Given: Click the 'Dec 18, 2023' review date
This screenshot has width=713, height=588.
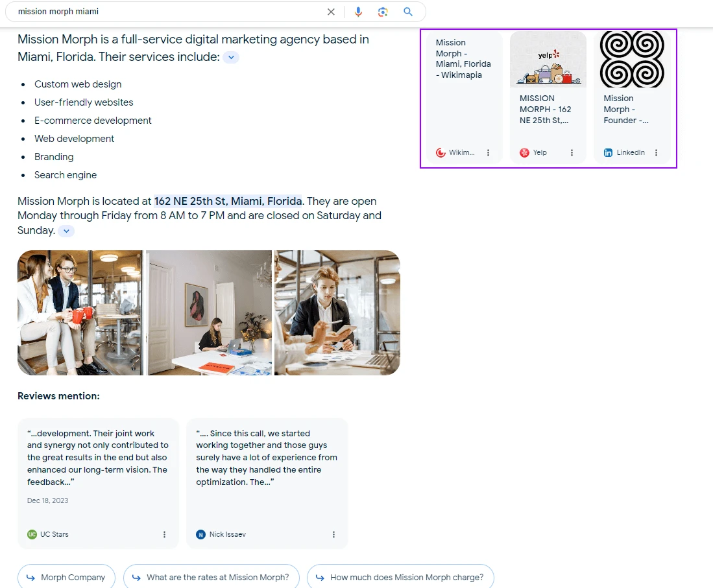Looking at the screenshot, I should coord(48,500).
